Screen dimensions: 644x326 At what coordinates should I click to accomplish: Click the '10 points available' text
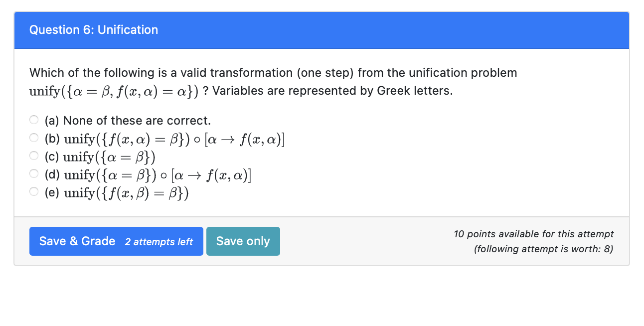(533, 234)
